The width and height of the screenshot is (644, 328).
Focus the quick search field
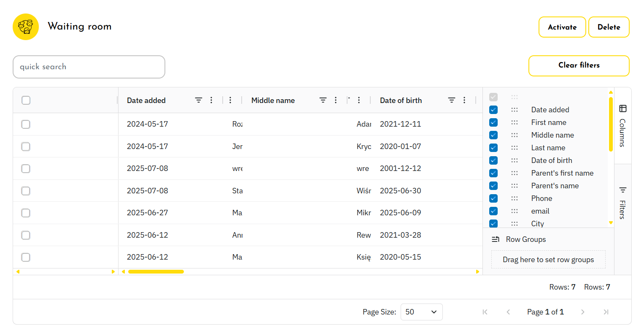tap(89, 67)
